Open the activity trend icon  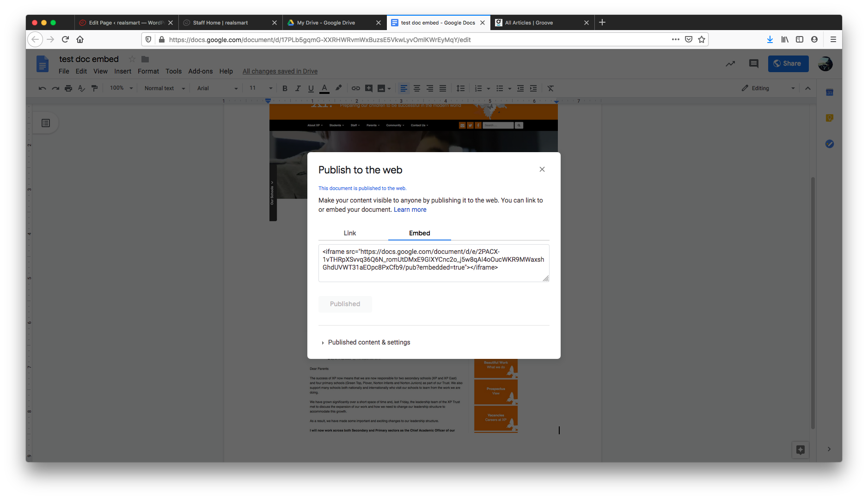click(730, 63)
